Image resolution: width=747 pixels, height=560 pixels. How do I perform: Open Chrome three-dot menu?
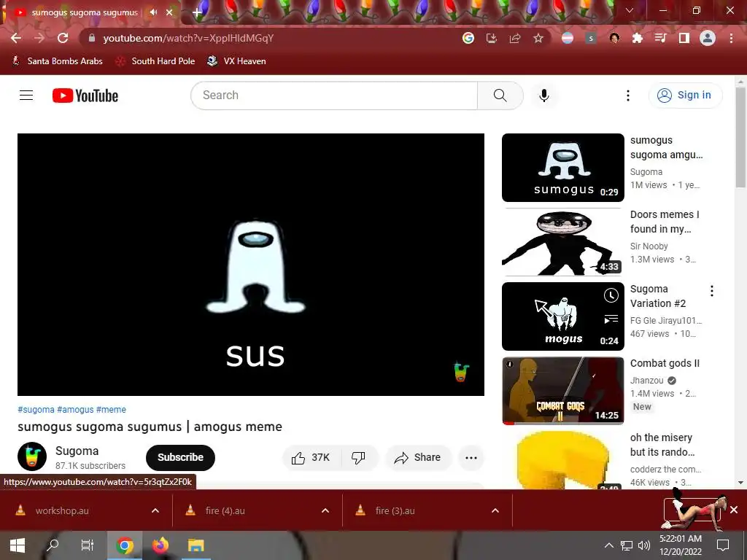[x=731, y=38]
